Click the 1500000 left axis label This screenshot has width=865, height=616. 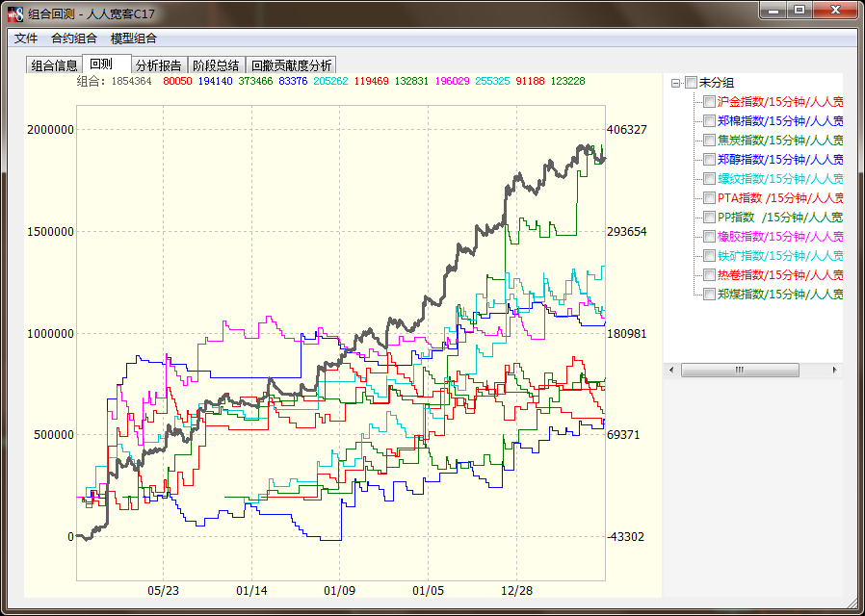click(x=50, y=231)
